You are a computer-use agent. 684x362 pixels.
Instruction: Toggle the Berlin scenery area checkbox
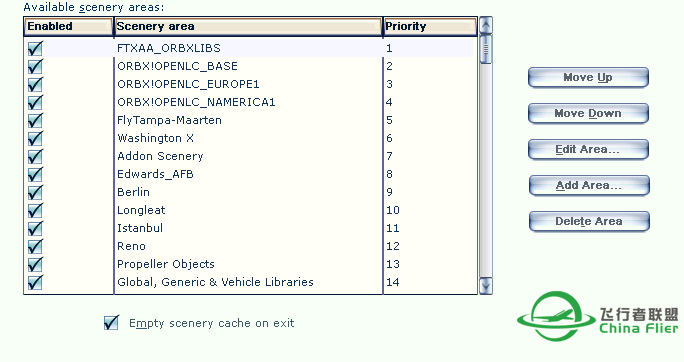tap(35, 192)
